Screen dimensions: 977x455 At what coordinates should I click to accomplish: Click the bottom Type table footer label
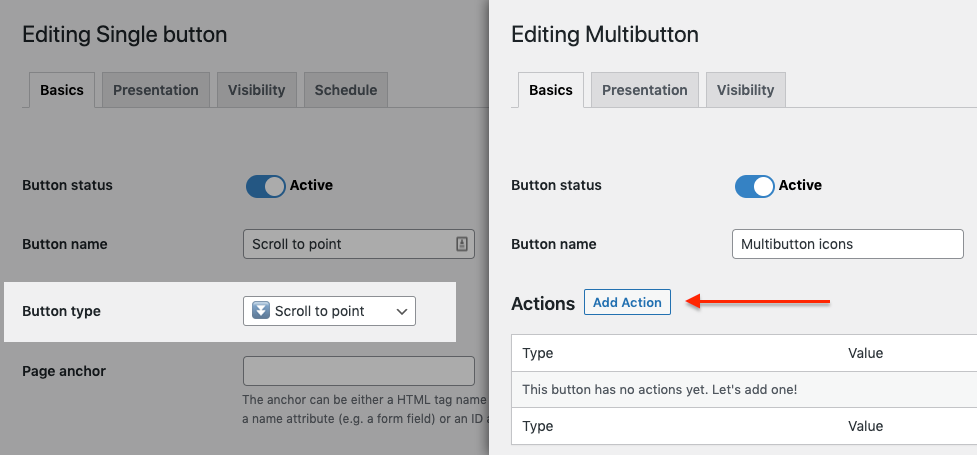coord(538,426)
